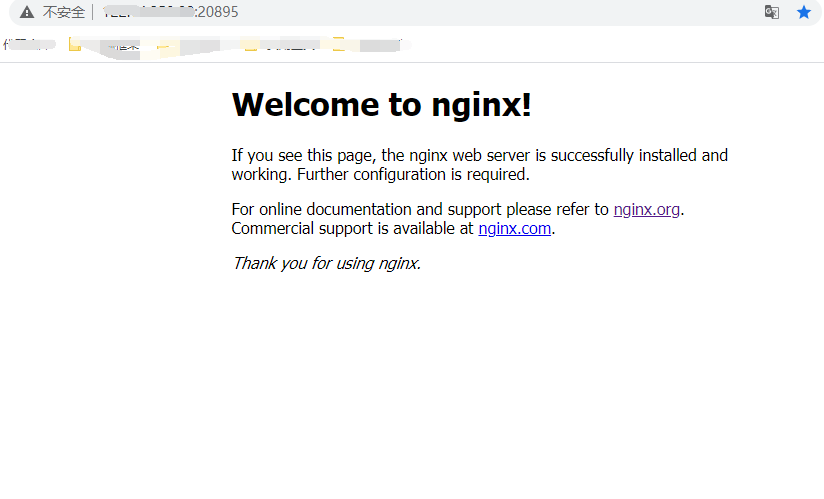Click the not-secure warning triangle icon
824x499 pixels.
coord(27,12)
